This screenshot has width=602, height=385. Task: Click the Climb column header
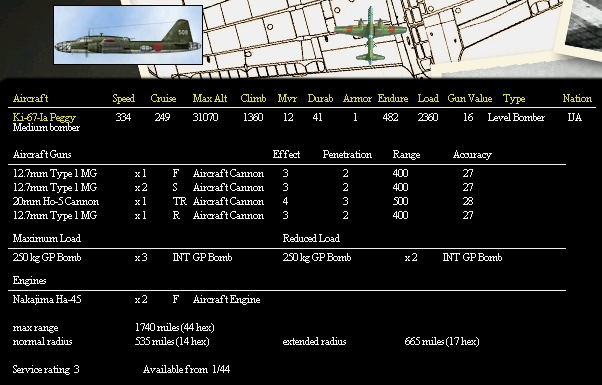pos(253,99)
